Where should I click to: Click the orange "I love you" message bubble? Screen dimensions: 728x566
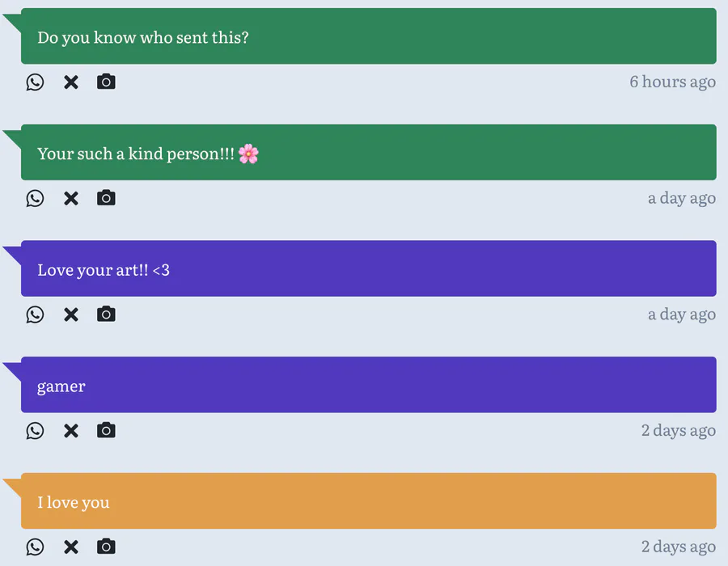pyautogui.click(x=369, y=501)
